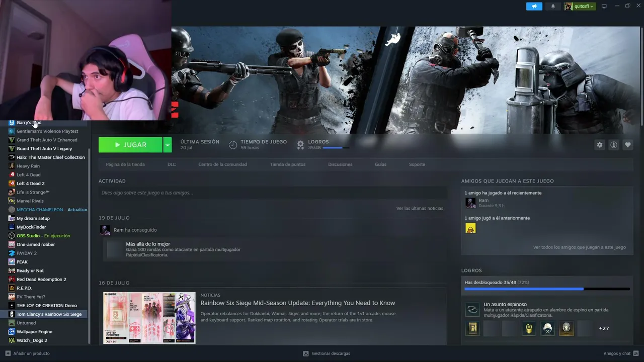Click the Wallpaper Engine icon
The height and width of the screenshot is (362, 644).
pyautogui.click(x=12, y=332)
